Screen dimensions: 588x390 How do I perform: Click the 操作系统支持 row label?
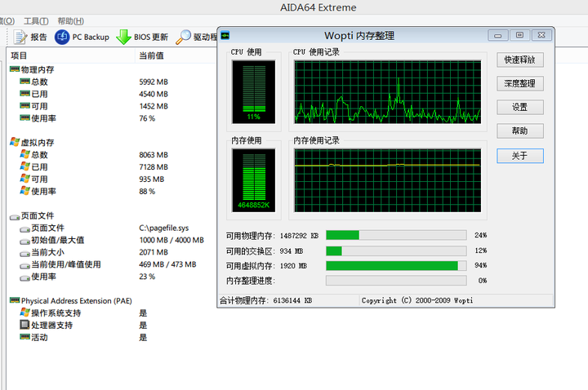coord(56,312)
